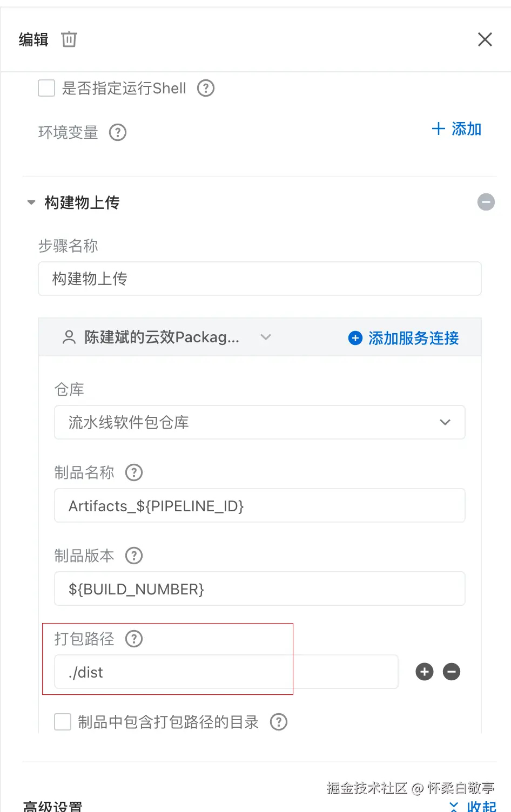
Task: Collapse the 构建物上传 section triangle
Action: click(x=31, y=202)
